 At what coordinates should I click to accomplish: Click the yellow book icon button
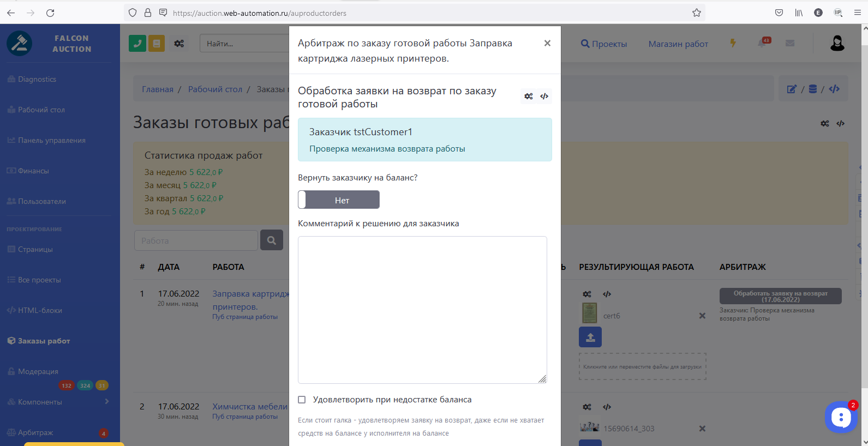click(x=157, y=44)
